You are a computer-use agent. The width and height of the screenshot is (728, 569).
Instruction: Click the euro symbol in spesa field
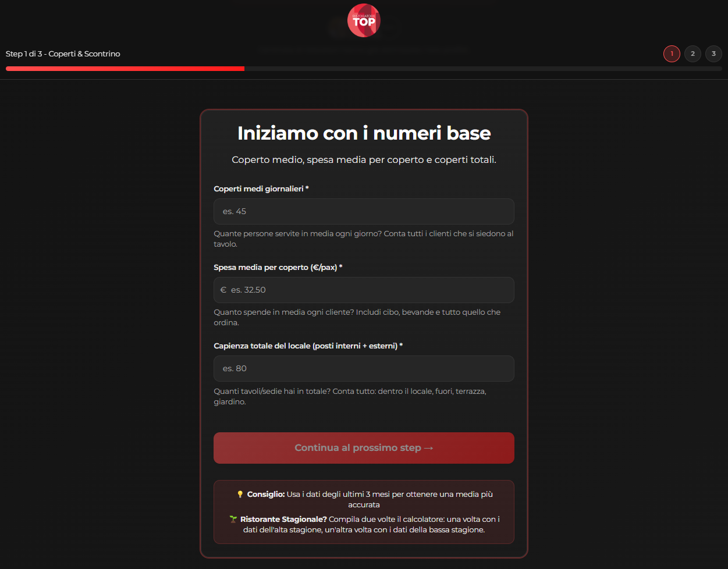click(223, 290)
